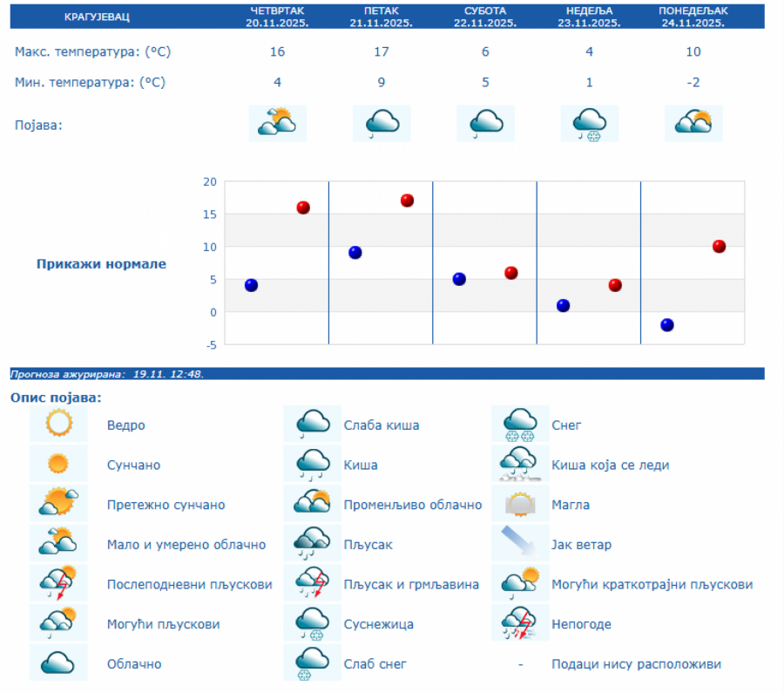Click the Киша која се леди icon
This screenshot has width=784, height=693.
coord(520,465)
